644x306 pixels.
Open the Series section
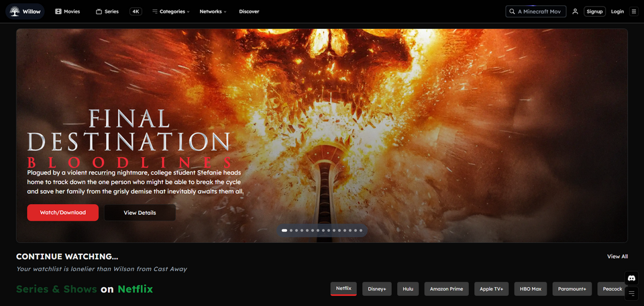tap(107, 11)
